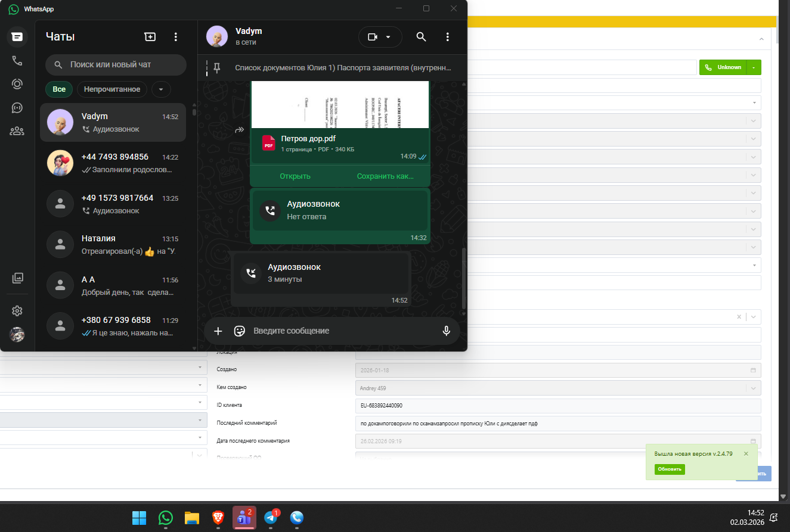Viewport: 790px width, 532px height.
Task: Record a voice message with the microphone
Action: pyautogui.click(x=446, y=331)
